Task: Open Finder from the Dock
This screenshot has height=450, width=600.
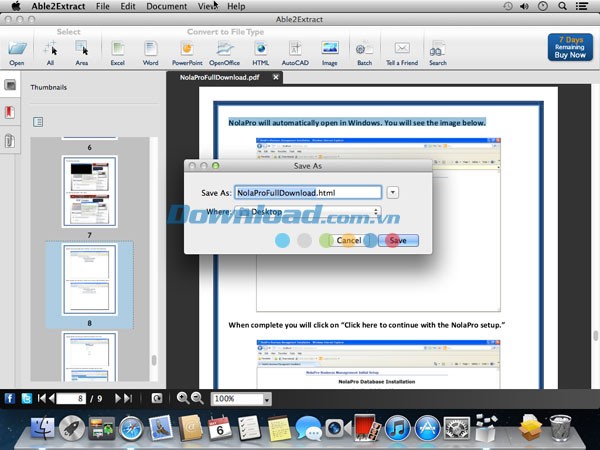Action: pos(42,428)
